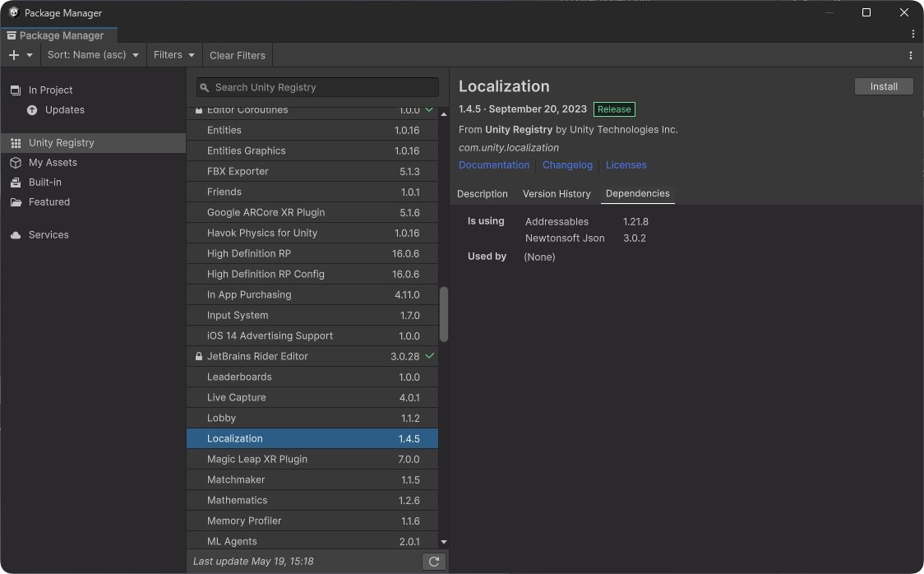This screenshot has height=574, width=924.
Task: Switch to the Description tab
Action: pos(482,194)
